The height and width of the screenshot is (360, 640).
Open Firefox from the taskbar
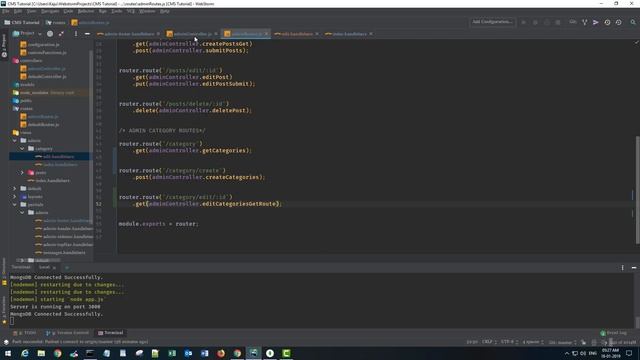point(221,353)
